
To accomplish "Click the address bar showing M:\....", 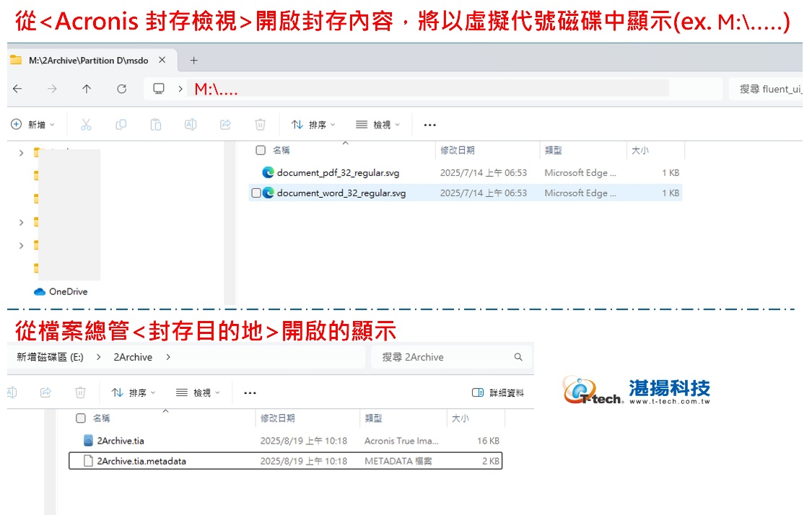I will [x=432, y=89].
